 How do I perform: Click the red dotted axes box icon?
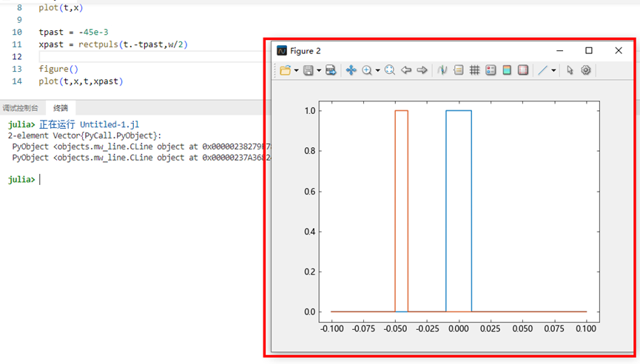click(523, 70)
